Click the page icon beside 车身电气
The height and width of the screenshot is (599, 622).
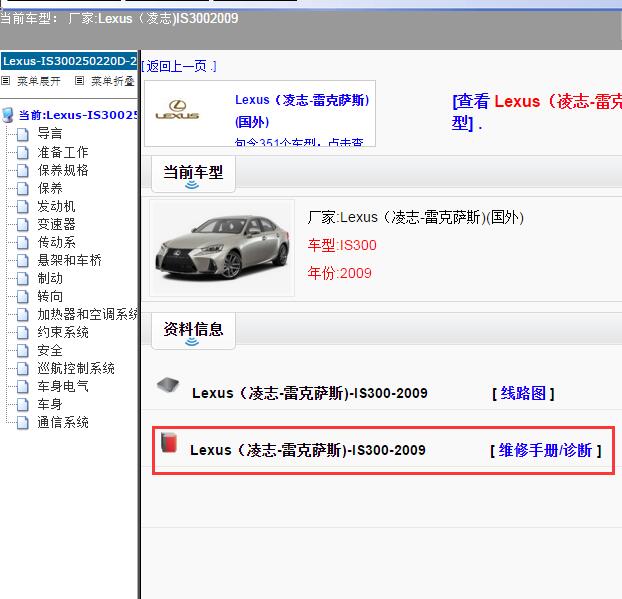point(23,387)
